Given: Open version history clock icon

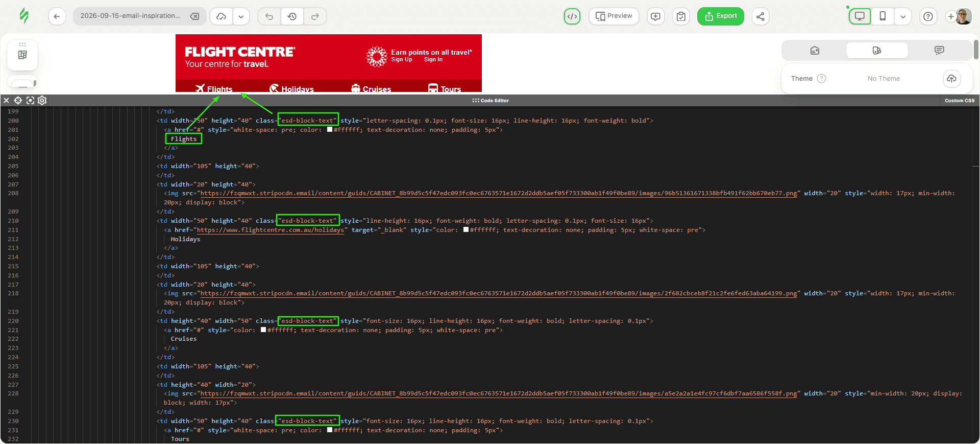Looking at the screenshot, I should (x=292, y=16).
